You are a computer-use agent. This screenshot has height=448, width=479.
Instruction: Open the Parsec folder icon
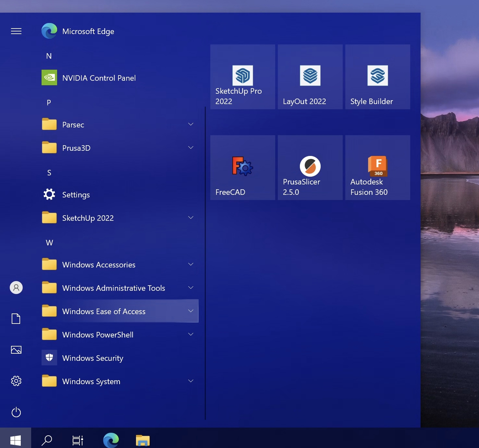click(49, 124)
